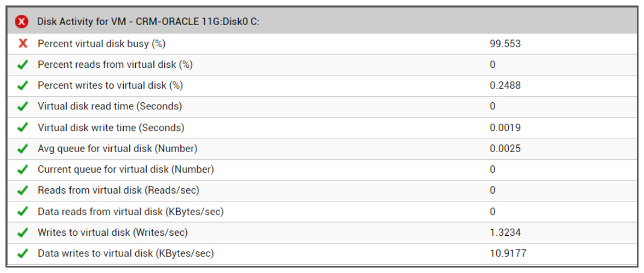Click the 1.3234 Writes/sec value
Viewport: 644px width, 273px height.
(x=505, y=233)
